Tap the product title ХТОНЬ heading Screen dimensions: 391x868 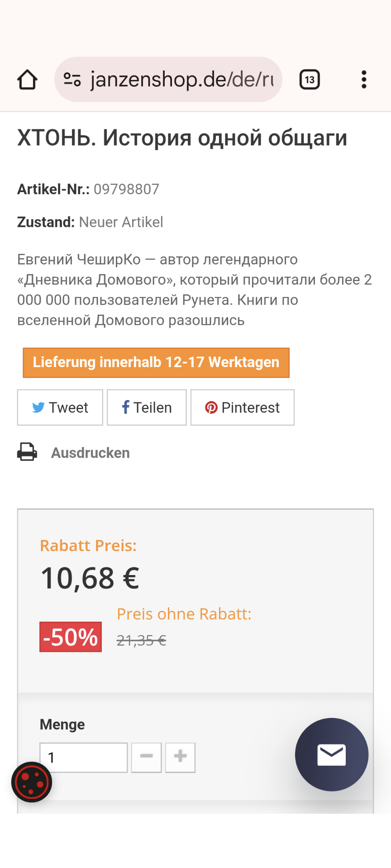tap(182, 138)
